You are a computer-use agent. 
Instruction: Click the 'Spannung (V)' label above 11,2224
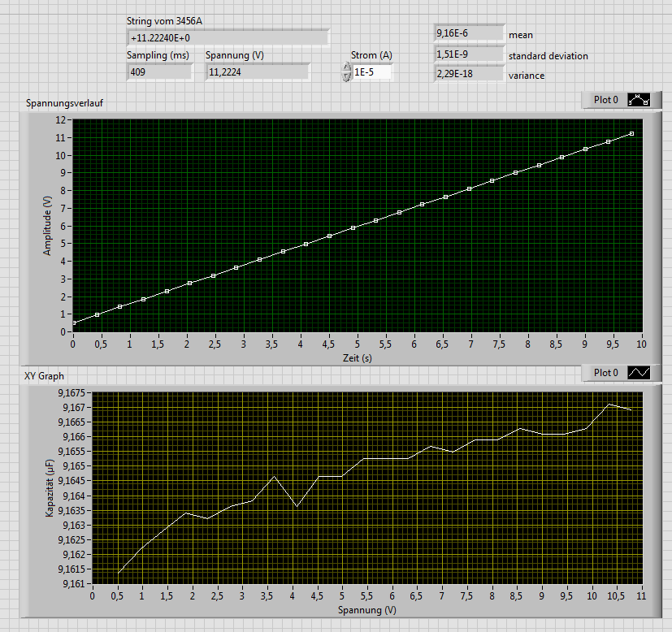[x=235, y=55]
